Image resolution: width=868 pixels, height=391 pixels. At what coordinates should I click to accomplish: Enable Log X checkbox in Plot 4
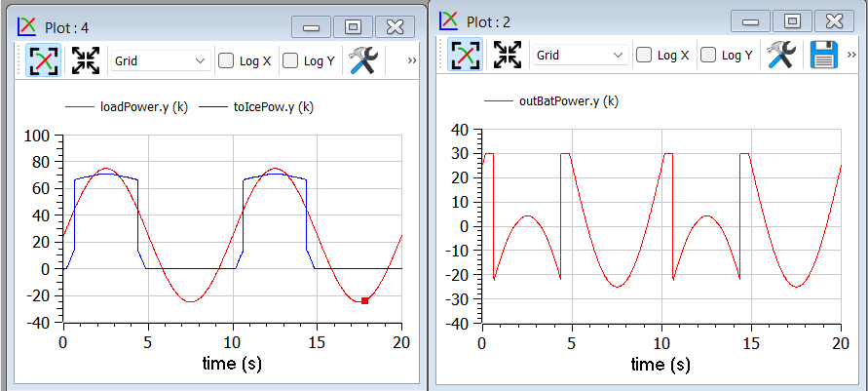(226, 60)
